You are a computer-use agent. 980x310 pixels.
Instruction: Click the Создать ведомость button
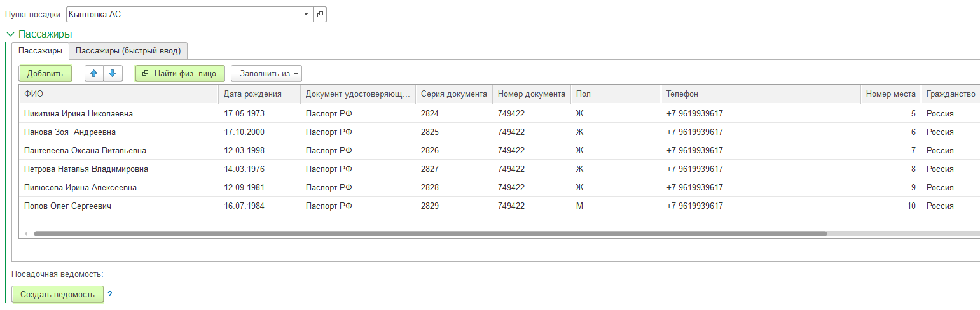click(57, 295)
